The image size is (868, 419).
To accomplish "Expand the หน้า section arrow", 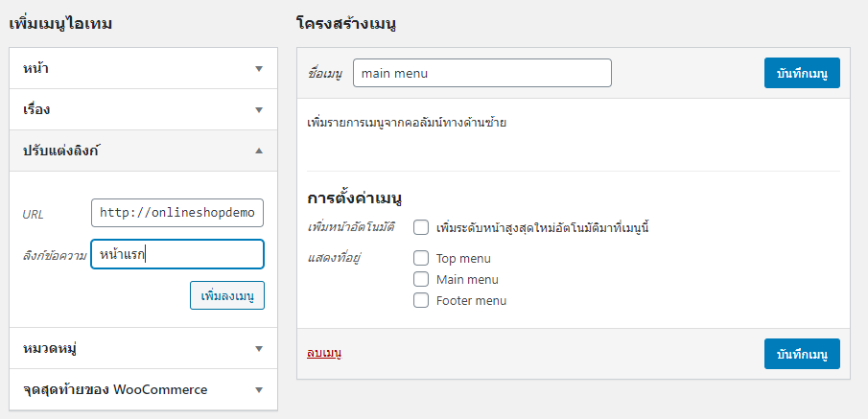I will [259, 69].
